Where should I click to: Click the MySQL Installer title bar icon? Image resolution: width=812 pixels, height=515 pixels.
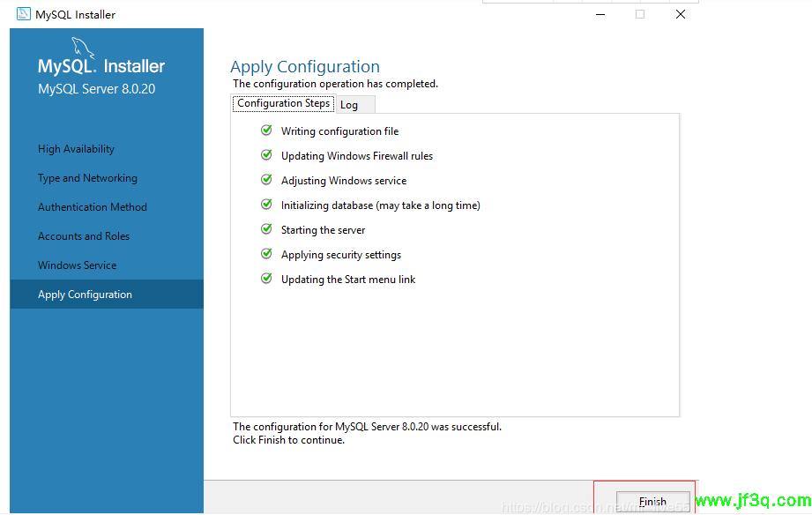click(x=24, y=14)
